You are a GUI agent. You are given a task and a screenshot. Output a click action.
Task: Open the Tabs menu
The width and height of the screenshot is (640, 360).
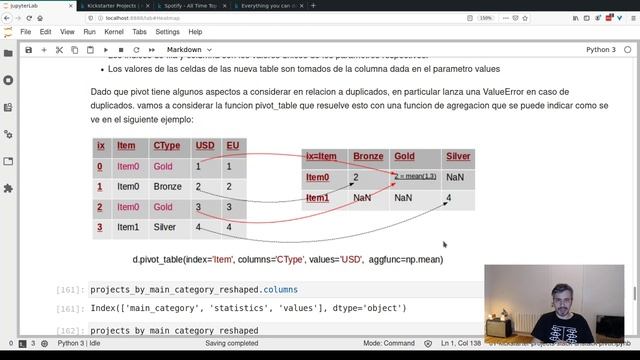(139, 32)
